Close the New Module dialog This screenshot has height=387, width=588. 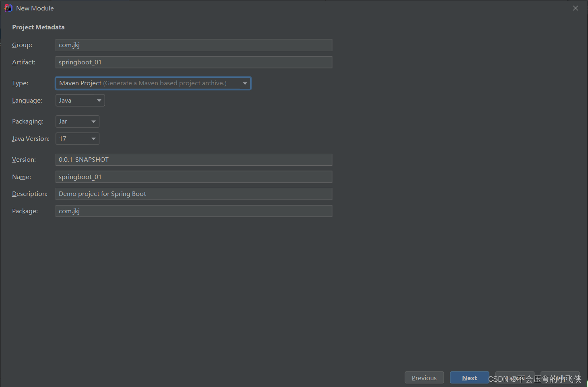click(576, 8)
